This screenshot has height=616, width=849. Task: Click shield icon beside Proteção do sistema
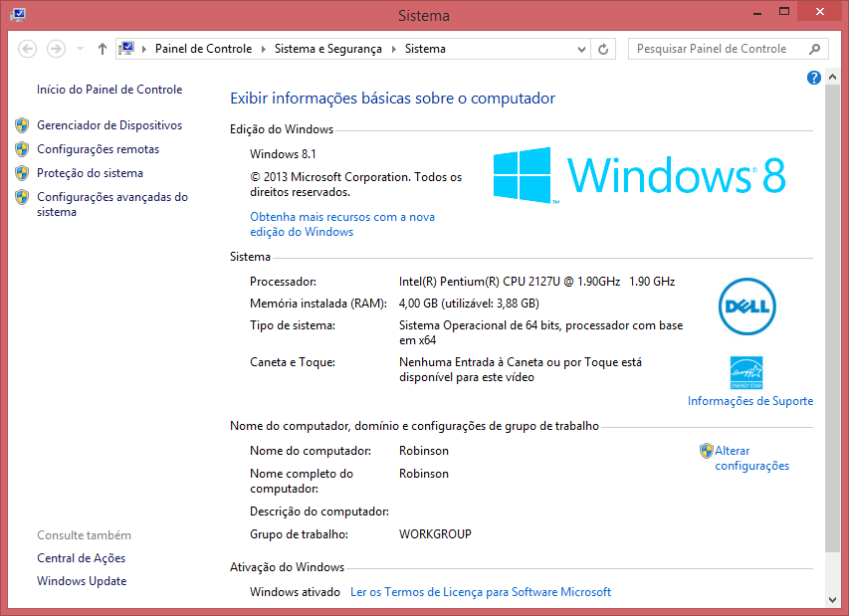[22, 173]
